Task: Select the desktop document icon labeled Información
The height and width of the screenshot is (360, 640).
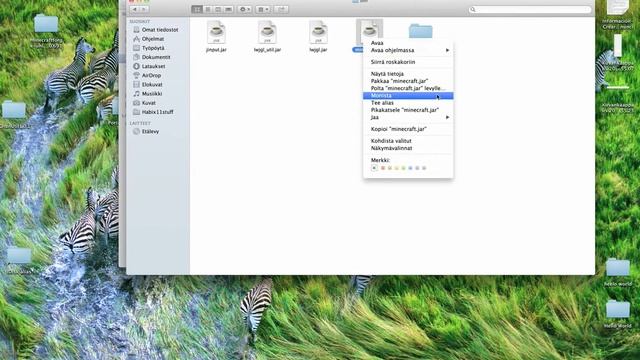Action: (x=618, y=7)
